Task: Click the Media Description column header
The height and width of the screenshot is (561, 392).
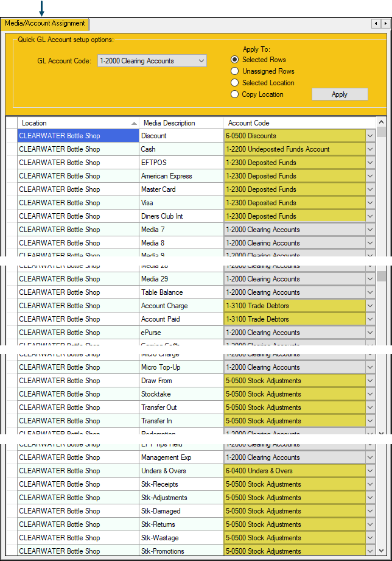Action: click(x=181, y=123)
